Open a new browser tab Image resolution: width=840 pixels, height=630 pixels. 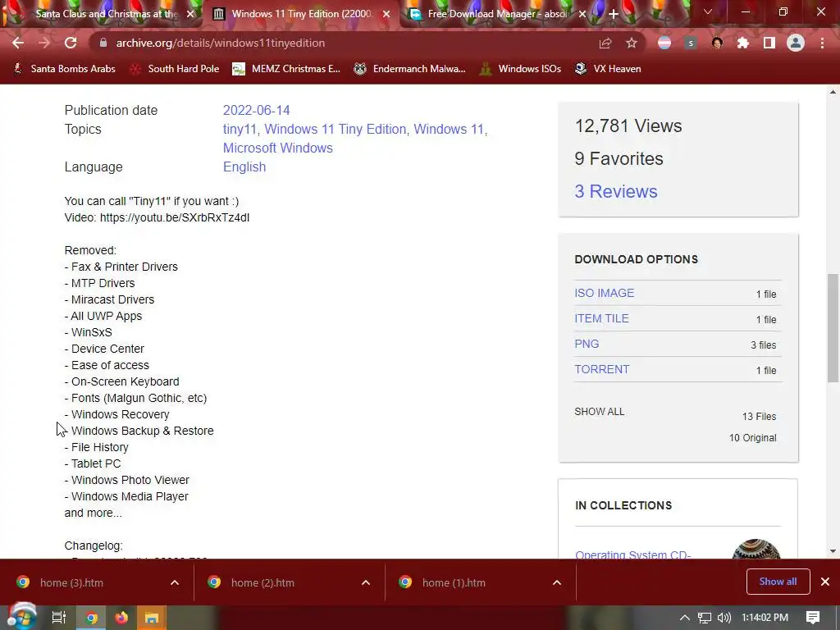tap(614, 14)
